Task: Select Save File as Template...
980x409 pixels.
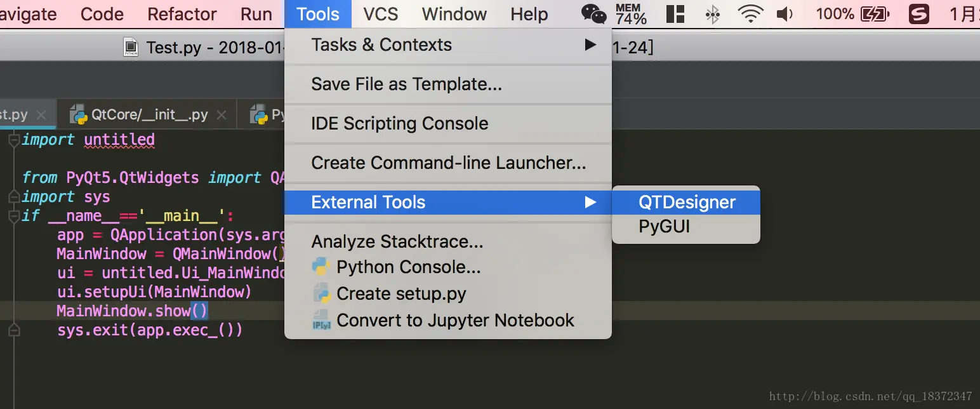Action: click(448, 84)
